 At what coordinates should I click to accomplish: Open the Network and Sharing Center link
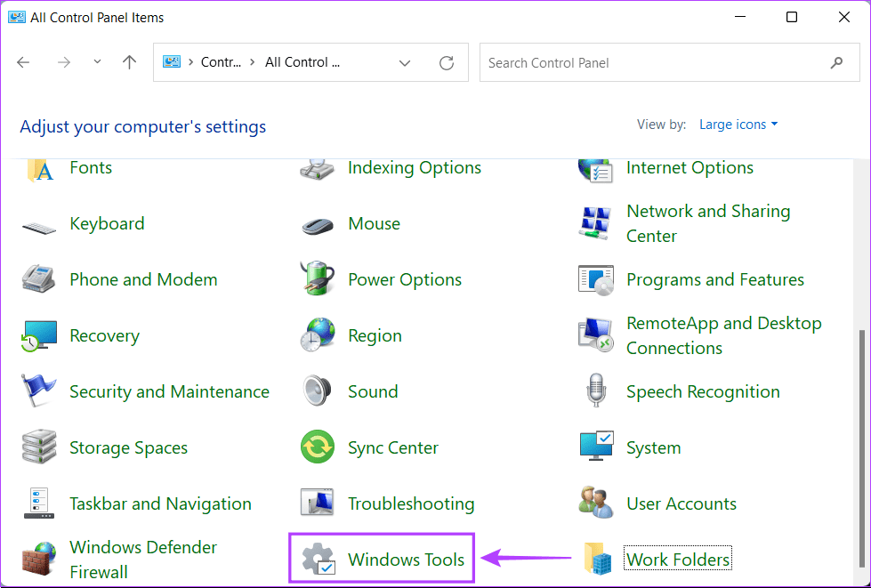[707, 223]
